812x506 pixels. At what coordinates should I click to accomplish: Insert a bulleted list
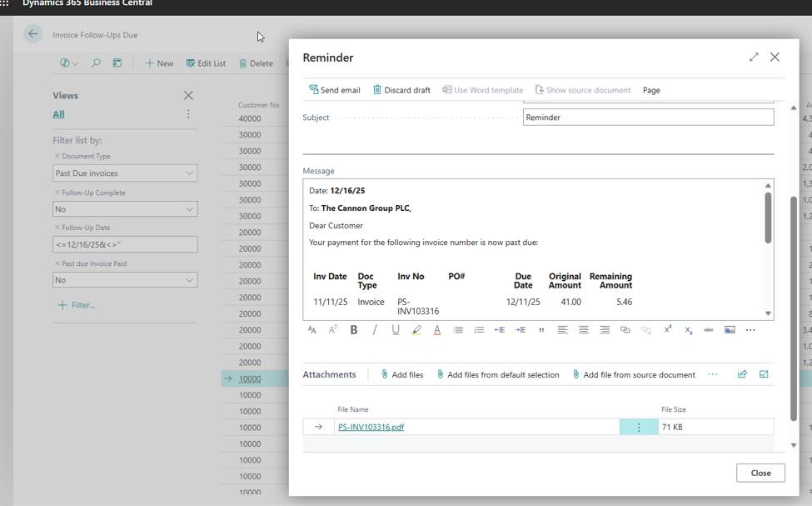coord(458,330)
